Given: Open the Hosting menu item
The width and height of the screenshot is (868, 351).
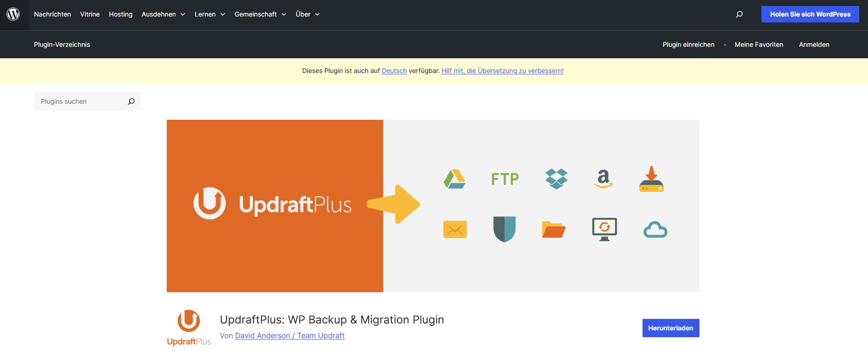Looking at the screenshot, I should [x=120, y=14].
